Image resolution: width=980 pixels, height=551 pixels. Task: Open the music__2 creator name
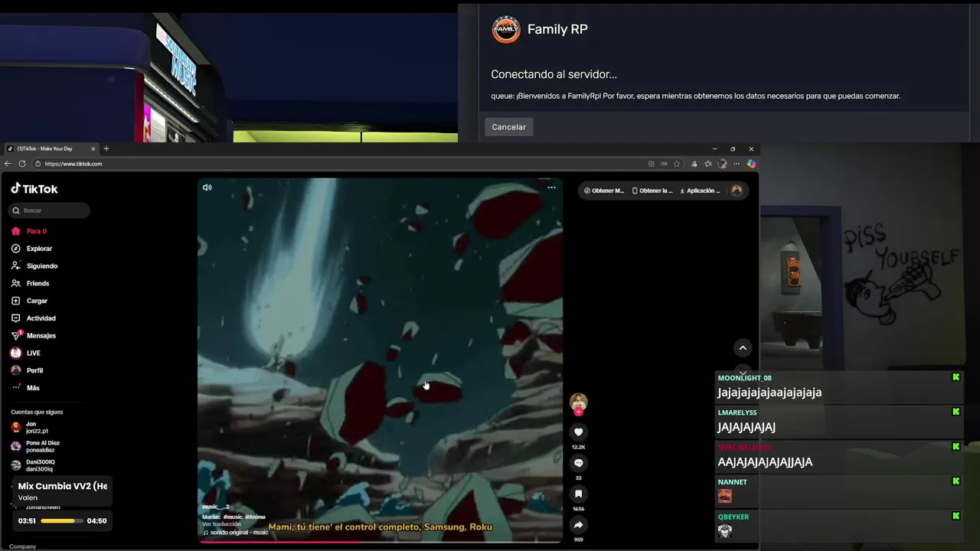[x=215, y=507]
